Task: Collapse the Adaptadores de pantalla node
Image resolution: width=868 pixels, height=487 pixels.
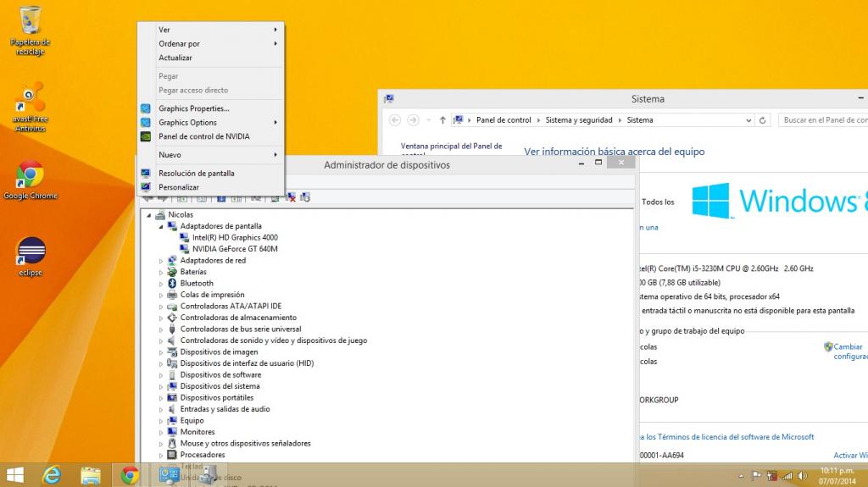Action: (161, 227)
